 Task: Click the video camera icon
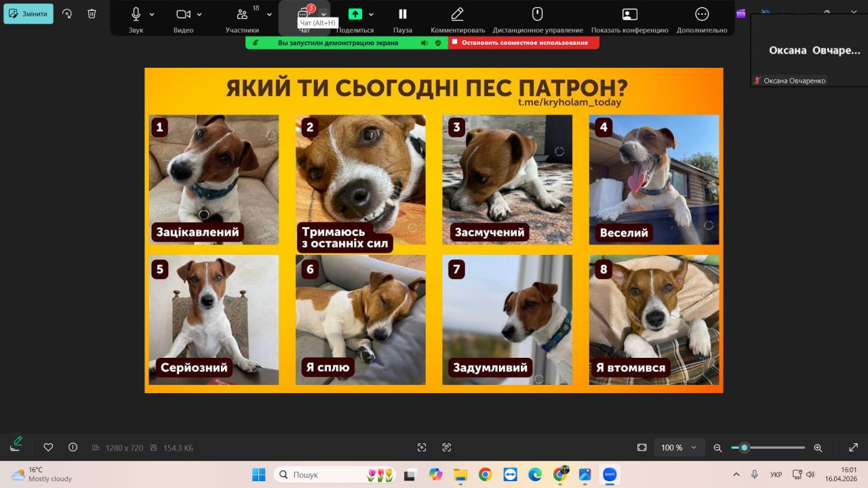coord(183,14)
